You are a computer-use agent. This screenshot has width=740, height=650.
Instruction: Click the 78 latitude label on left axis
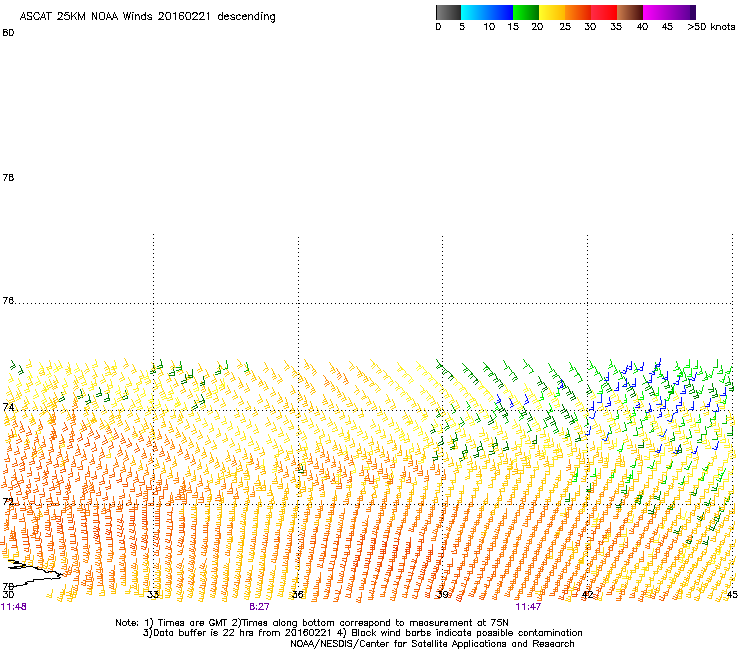pos(8,177)
